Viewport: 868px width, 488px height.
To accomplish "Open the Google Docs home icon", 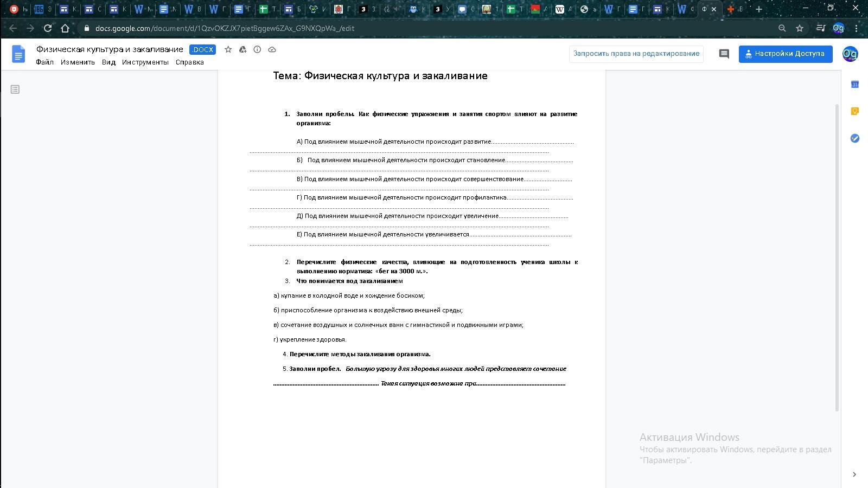I will pos(18,54).
